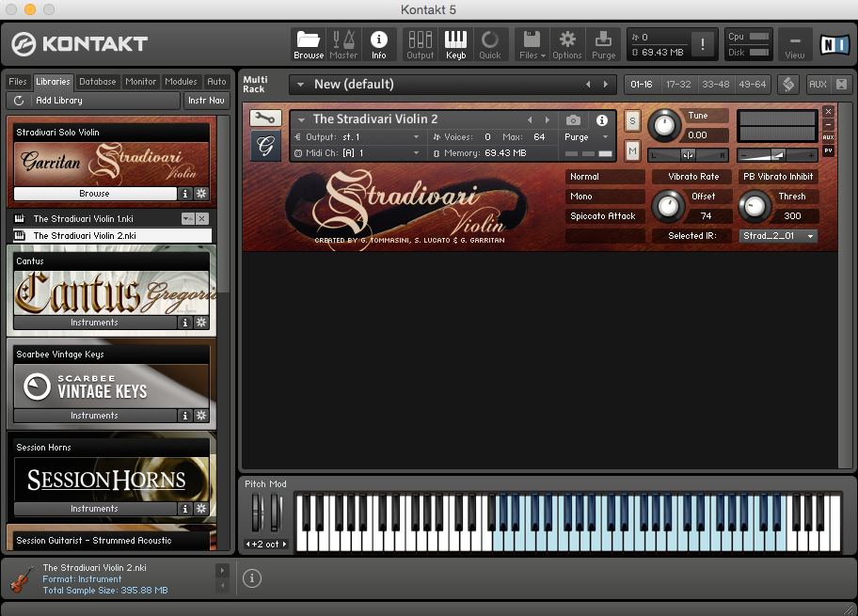The width and height of the screenshot is (858, 616).
Task: Open the global Purge menu
Action: 604,45
